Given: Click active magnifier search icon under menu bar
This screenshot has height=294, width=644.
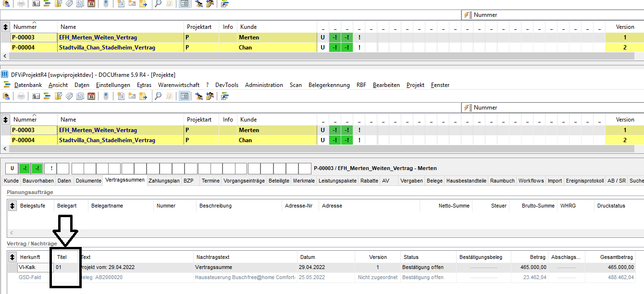Looking at the screenshot, I should click(158, 96).
